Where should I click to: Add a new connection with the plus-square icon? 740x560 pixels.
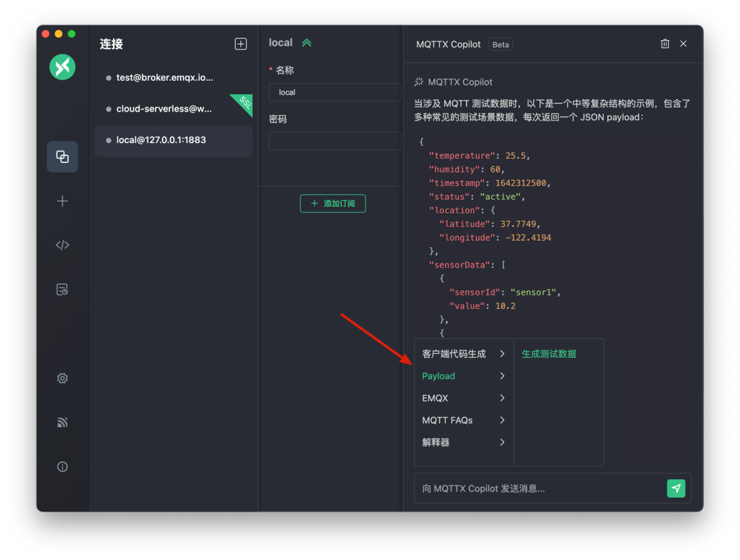pos(241,44)
